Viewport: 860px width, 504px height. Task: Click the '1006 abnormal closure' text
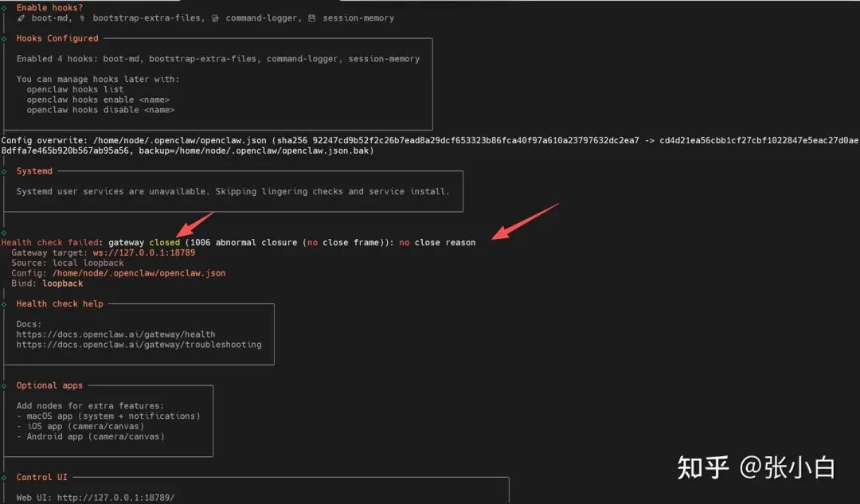tap(244, 242)
